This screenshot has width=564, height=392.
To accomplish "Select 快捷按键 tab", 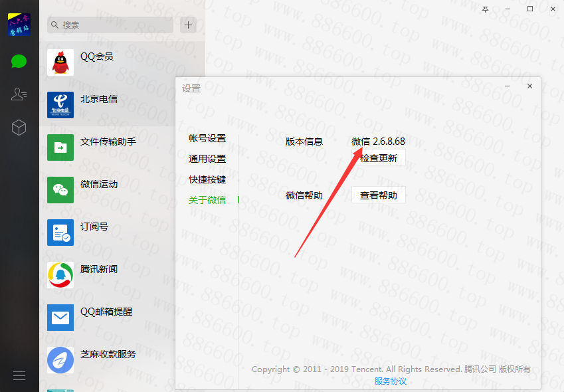I will coord(207,179).
